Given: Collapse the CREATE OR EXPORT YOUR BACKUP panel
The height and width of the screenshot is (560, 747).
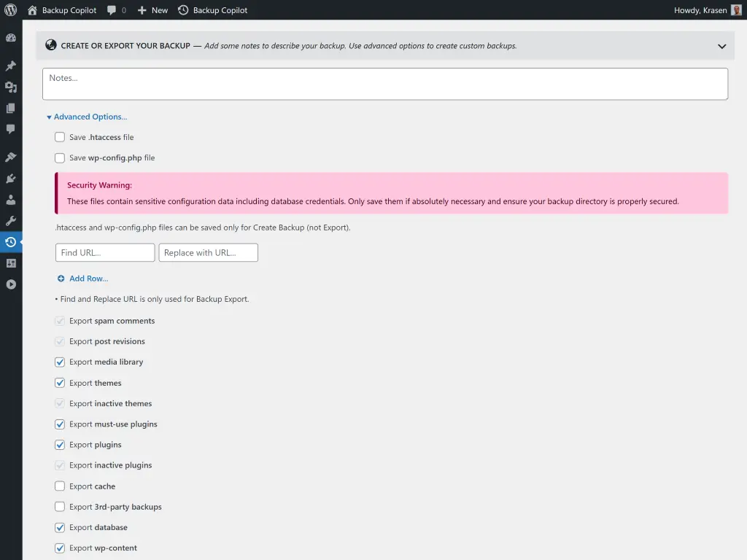Looking at the screenshot, I should coord(721,45).
